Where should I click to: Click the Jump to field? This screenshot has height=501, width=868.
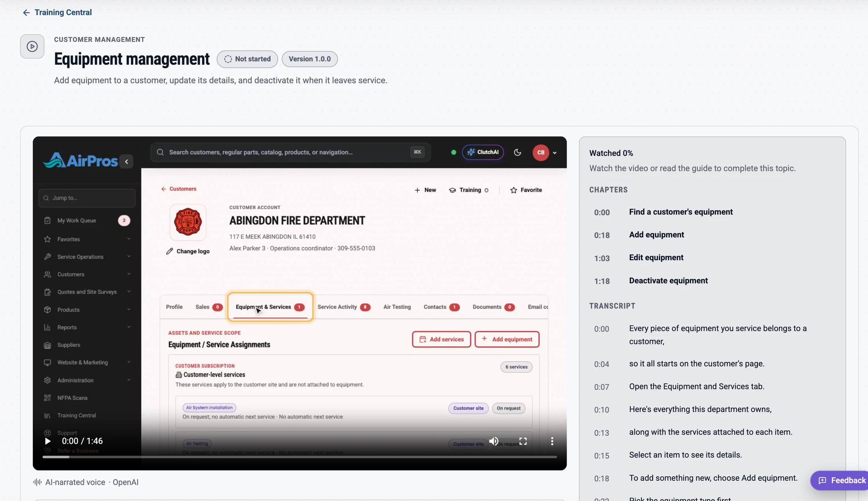(87, 198)
